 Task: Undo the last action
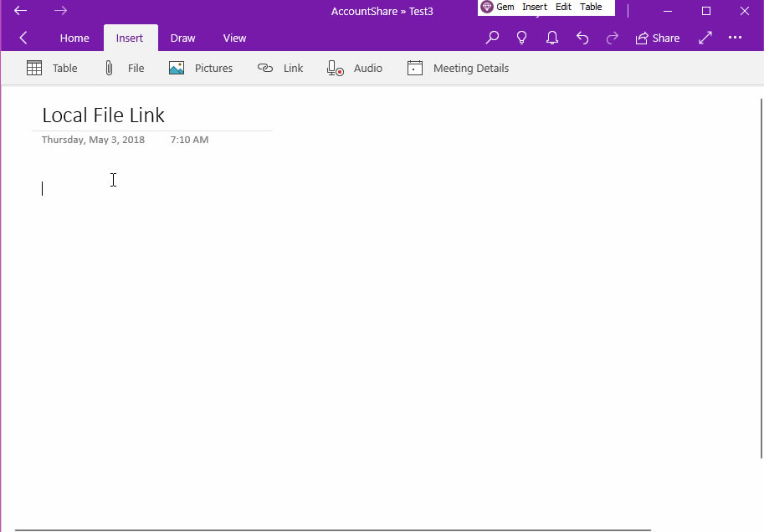pyautogui.click(x=582, y=38)
